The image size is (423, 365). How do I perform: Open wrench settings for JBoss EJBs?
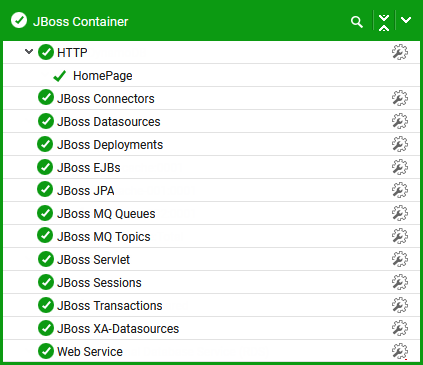click(400, 167)
